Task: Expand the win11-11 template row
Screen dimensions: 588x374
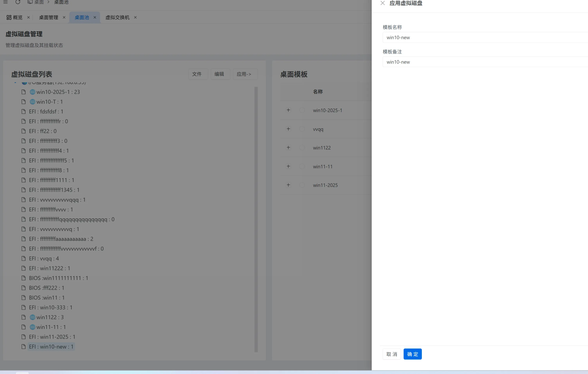Action: (x=288, y=166)
